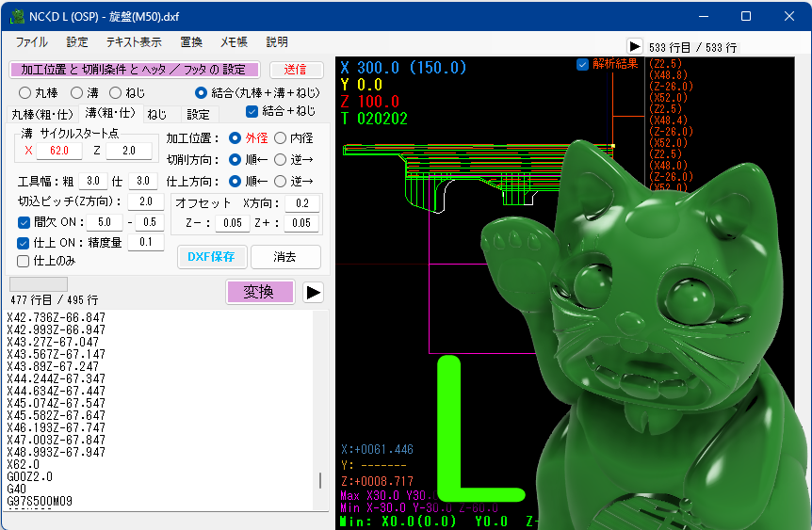Click the gray progress bar above 477 行目
812x530 pixels.
[39, 283]
